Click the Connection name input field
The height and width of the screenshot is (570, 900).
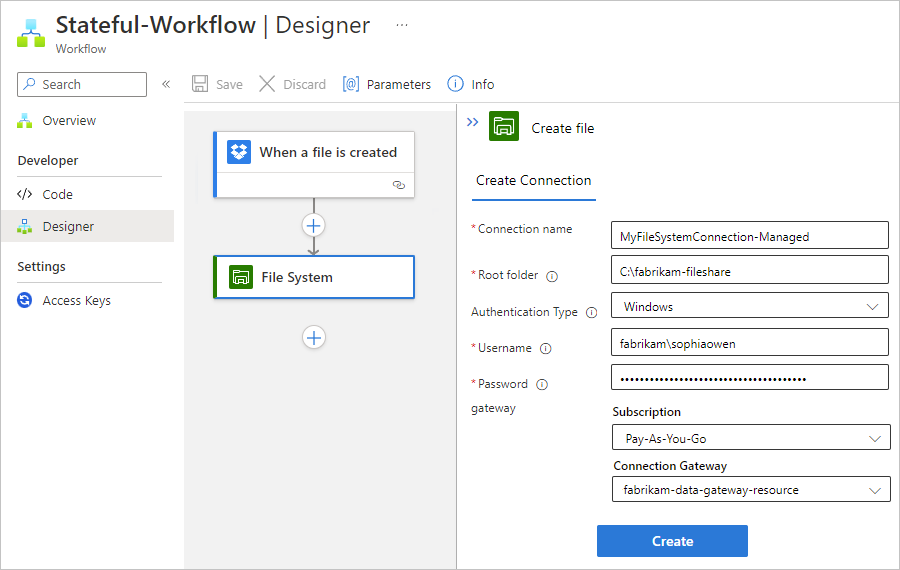[749, 237]
